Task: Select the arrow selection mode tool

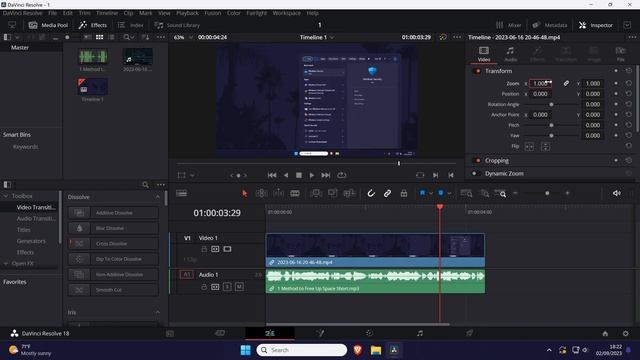Action: click(x=244, y=193)
